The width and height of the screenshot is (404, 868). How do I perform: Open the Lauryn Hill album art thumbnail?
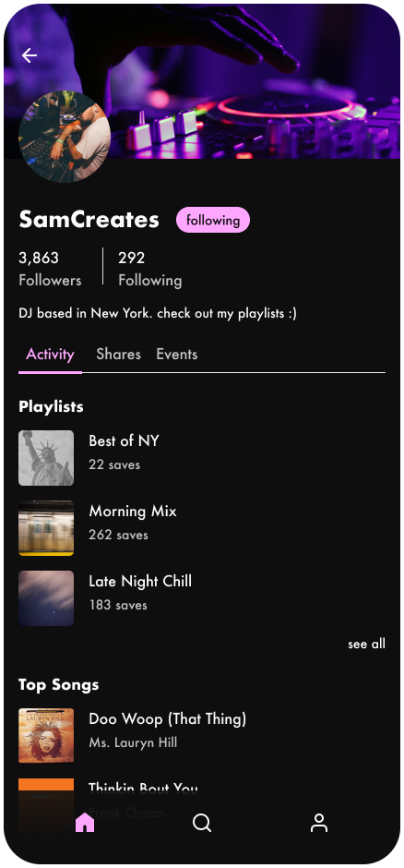pos(46,736)
